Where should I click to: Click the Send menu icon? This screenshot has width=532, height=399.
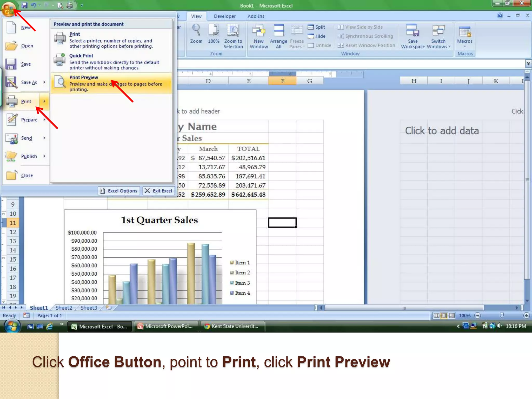[11, 138]
